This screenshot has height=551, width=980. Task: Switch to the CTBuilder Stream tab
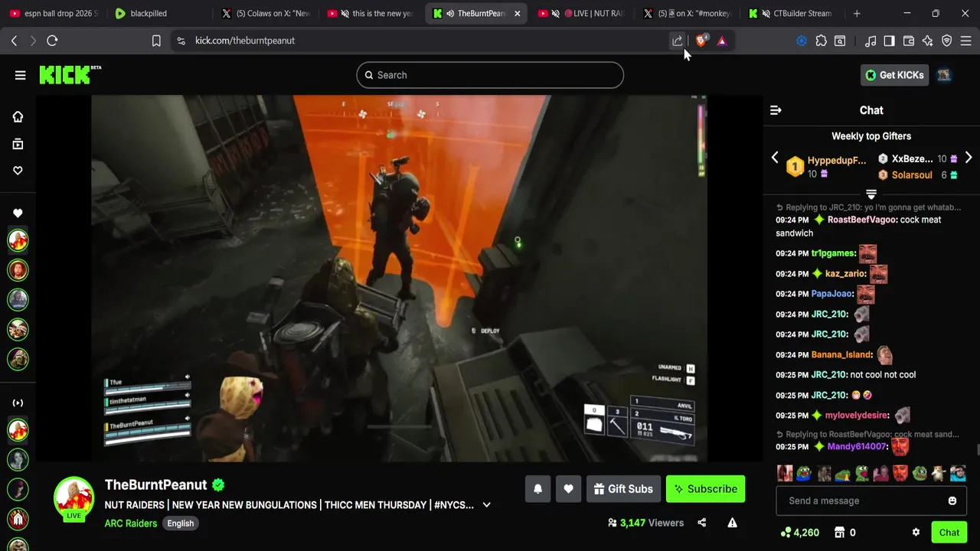click(x=792, y=13)
